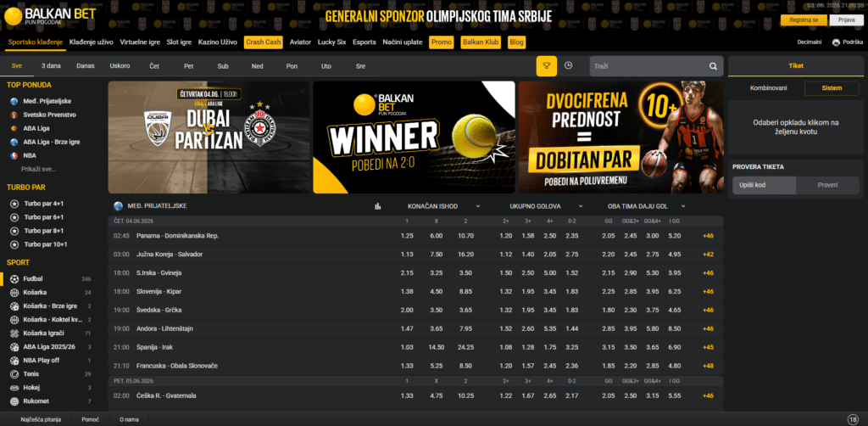The image size is (868, 426).
Task: Open the Virtuelne igre menu
Action: click(x=140, y=42)
